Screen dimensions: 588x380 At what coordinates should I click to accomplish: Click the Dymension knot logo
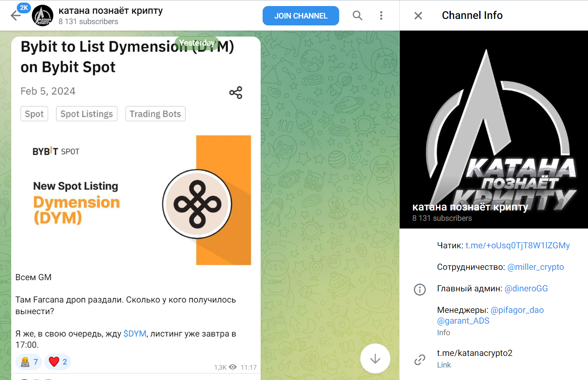coord(197,204)
